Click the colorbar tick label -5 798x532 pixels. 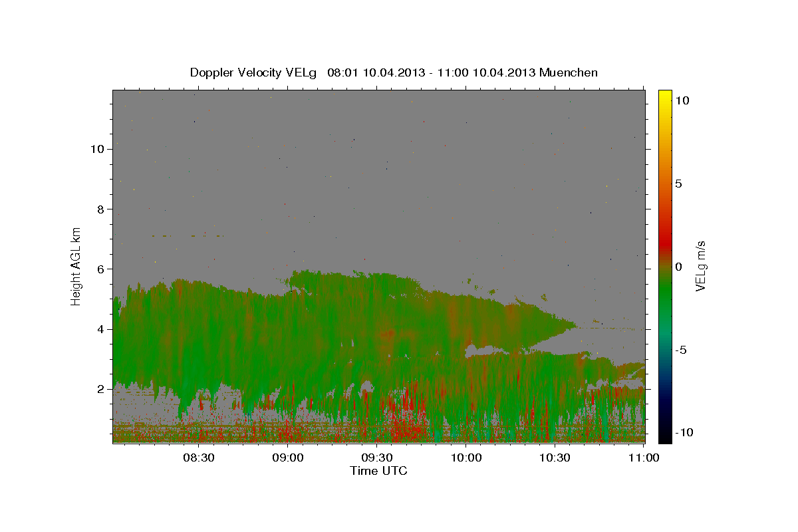pos(680,350)
